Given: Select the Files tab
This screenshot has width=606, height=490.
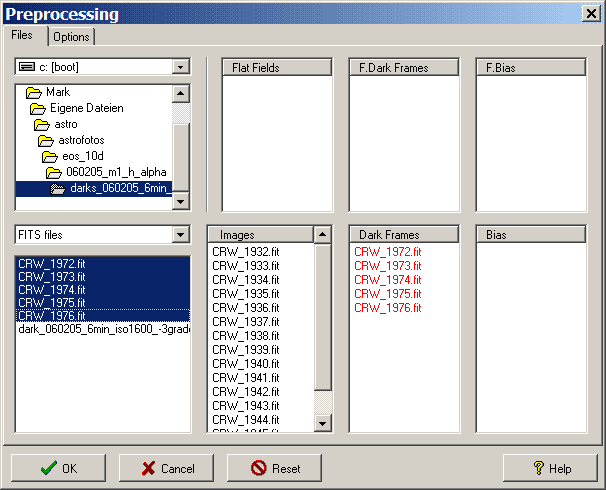Looking at the screenshot, I should point(22,35).
